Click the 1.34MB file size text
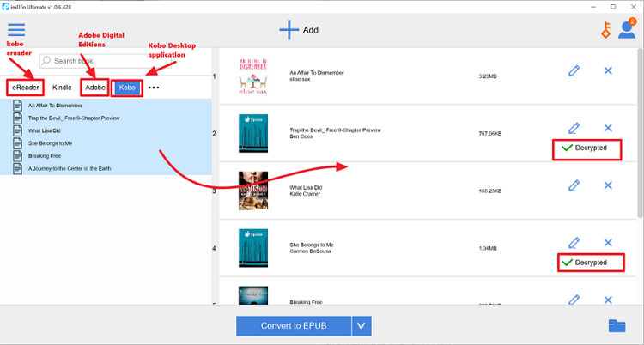The width and height of the screenshot is (644, 345). pos(488,249)
